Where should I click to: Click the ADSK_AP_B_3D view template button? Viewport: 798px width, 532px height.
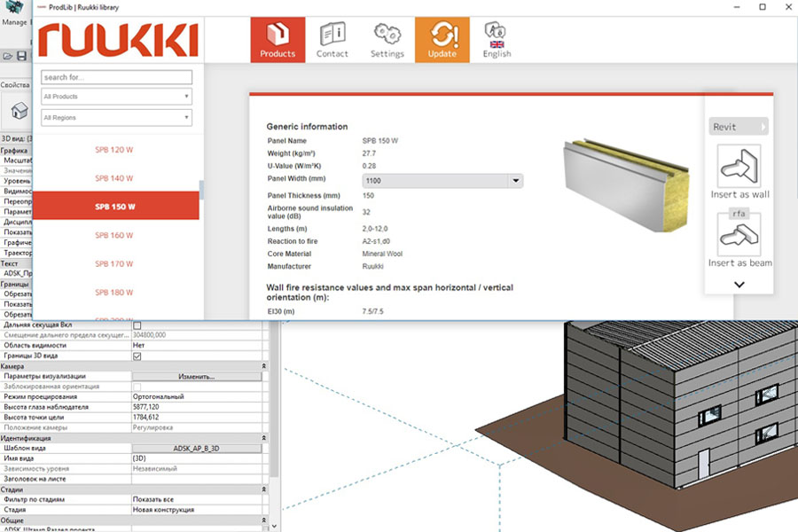[197, 449]
